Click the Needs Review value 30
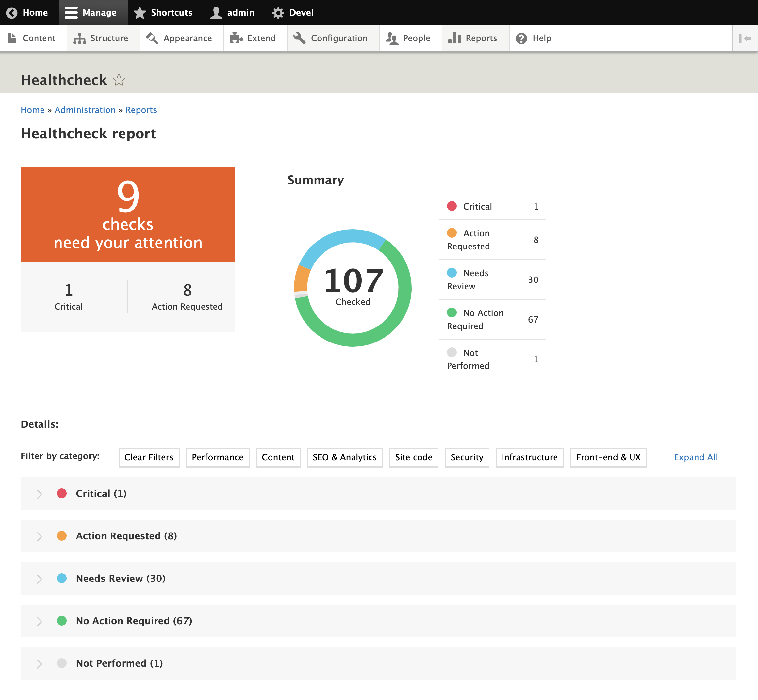The height and width of the screenshot is (700, 758). point(533,279)
